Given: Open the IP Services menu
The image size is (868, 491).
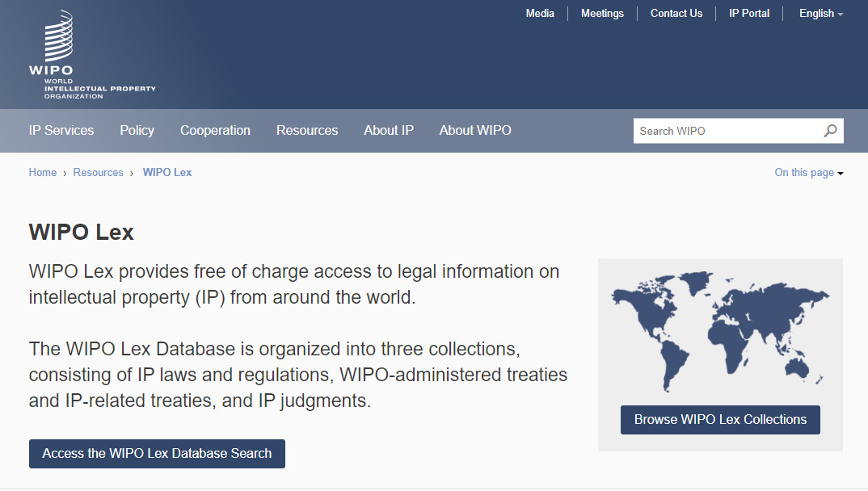Looking at the screenshot, I should 61,131.
